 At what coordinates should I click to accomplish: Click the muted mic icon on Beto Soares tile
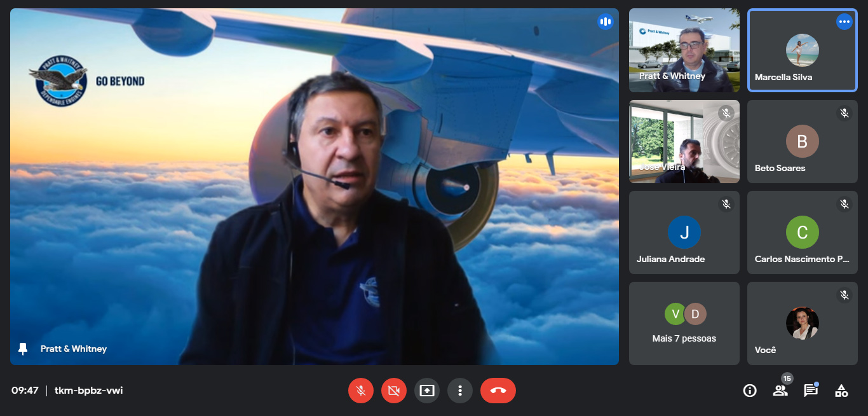(x=844, y=113)
